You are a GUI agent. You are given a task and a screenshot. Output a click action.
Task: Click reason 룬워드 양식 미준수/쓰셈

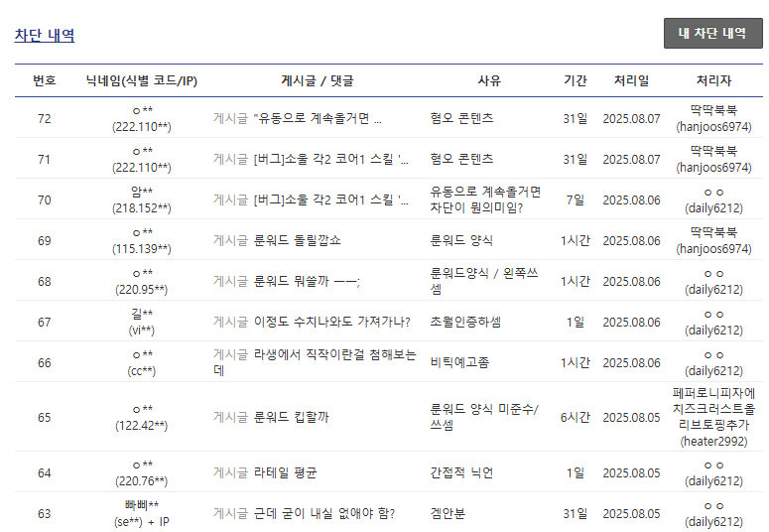(484, 417)
